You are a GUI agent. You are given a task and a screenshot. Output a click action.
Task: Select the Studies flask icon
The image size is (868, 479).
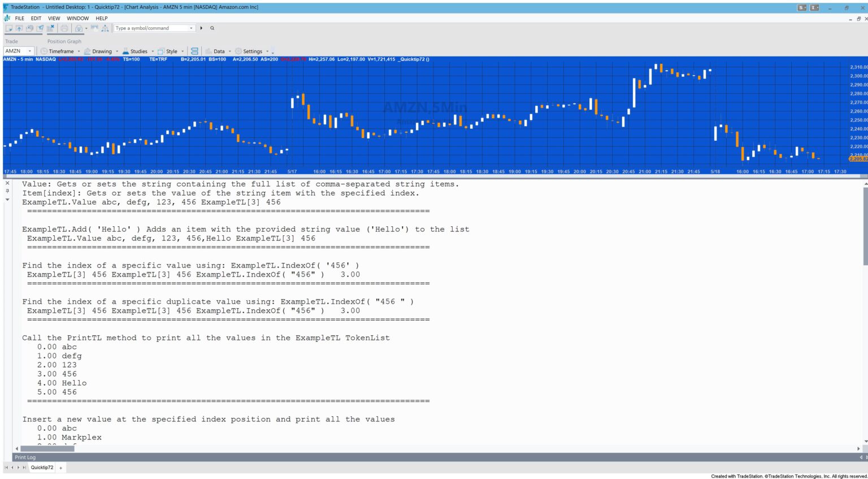tap(126, 51)
